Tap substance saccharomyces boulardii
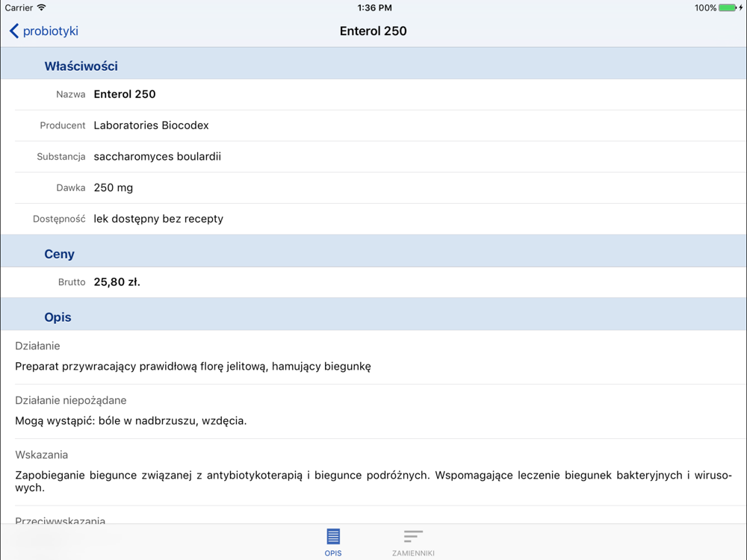 tap(157, 157)
